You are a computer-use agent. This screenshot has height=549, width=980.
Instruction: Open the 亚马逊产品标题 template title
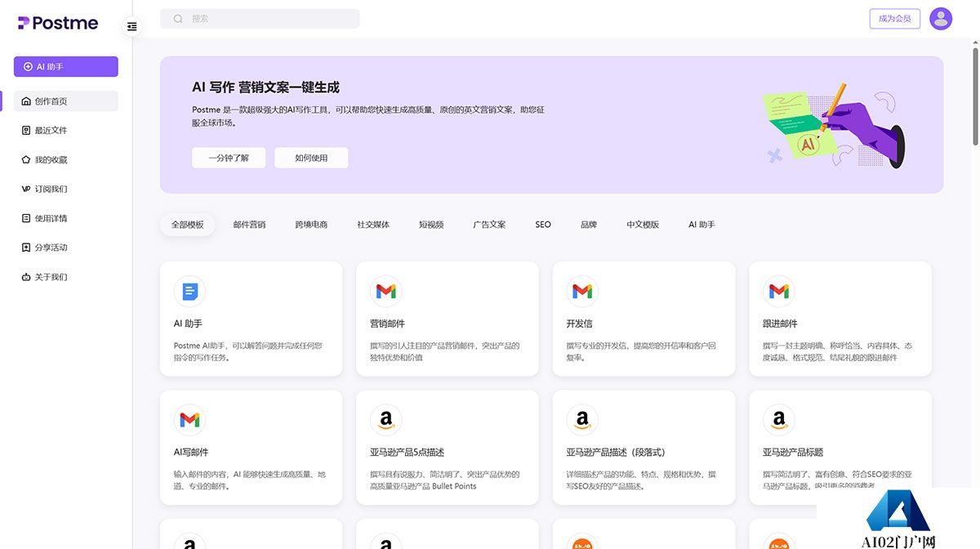[793, 452]
